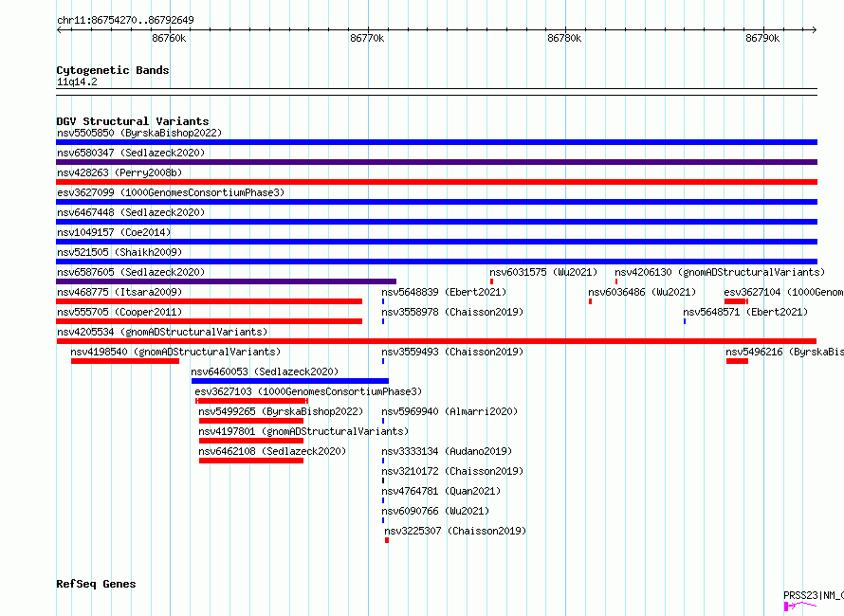This screenshot has width=844, height=616.
Task: Click the nsv4205534 long red bar
Action: (436, 341)
